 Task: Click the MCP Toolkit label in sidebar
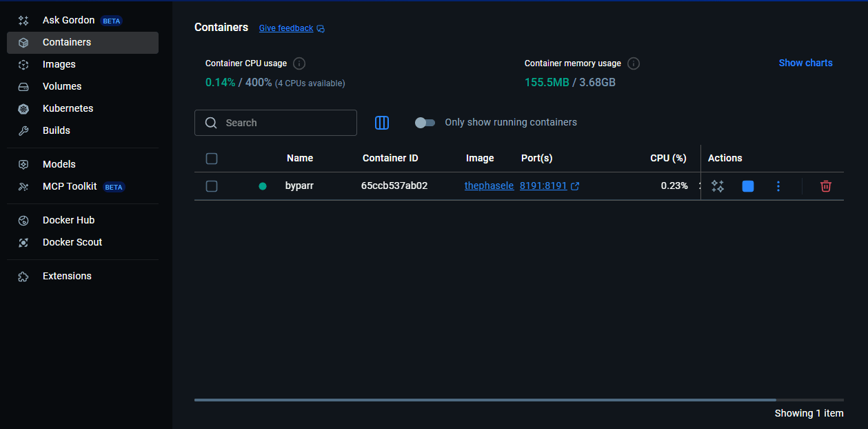pos(70,186)
